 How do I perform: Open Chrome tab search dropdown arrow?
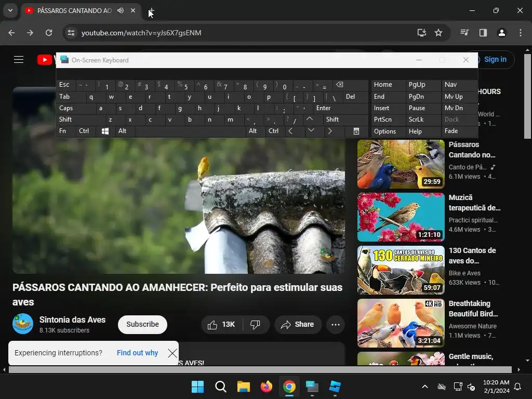(x=10, y=10)
